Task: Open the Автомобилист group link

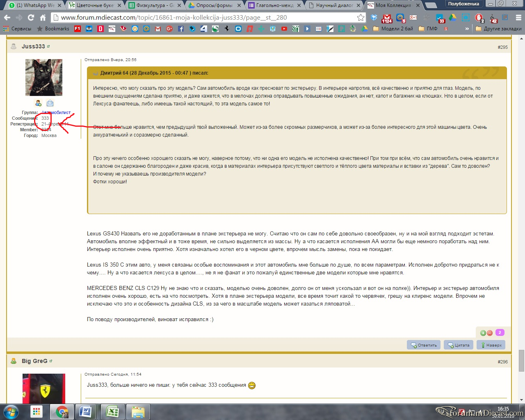Action: [56, 112]
